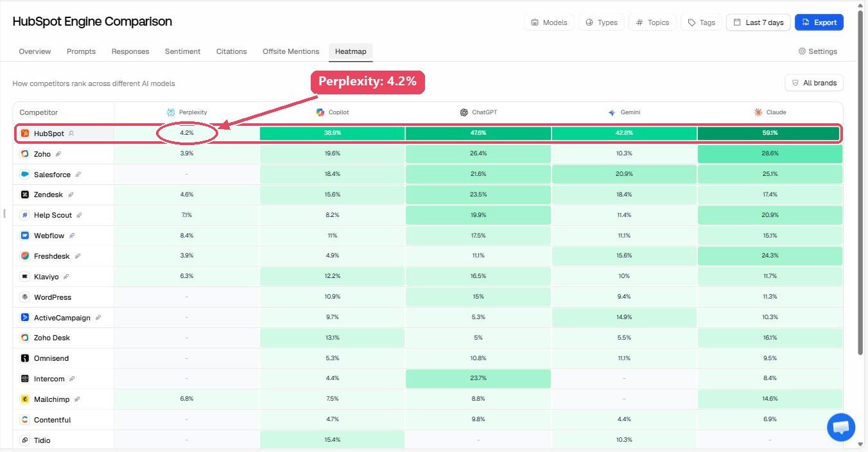Export the report as PDF
This screenshot has width=868, height=452.
click(x=819, y=22)
